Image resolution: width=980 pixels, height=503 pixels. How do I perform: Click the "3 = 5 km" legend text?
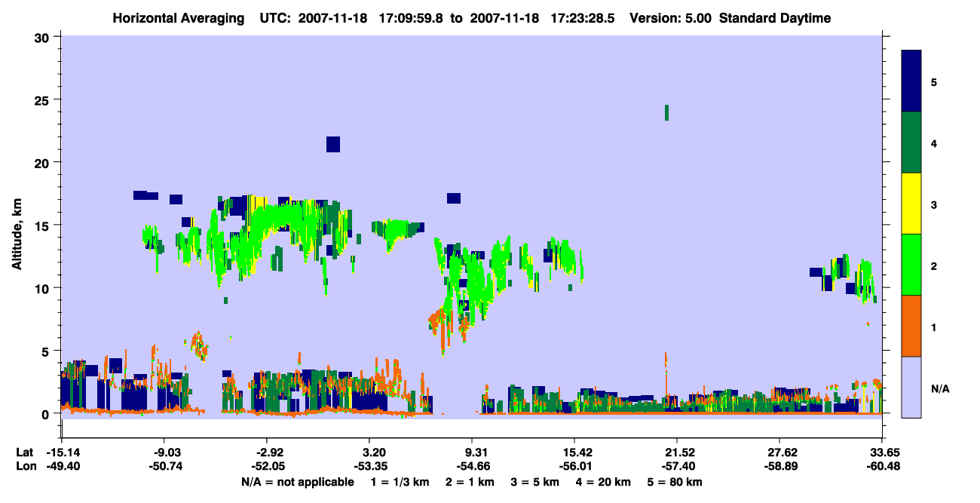coord(536,482)
